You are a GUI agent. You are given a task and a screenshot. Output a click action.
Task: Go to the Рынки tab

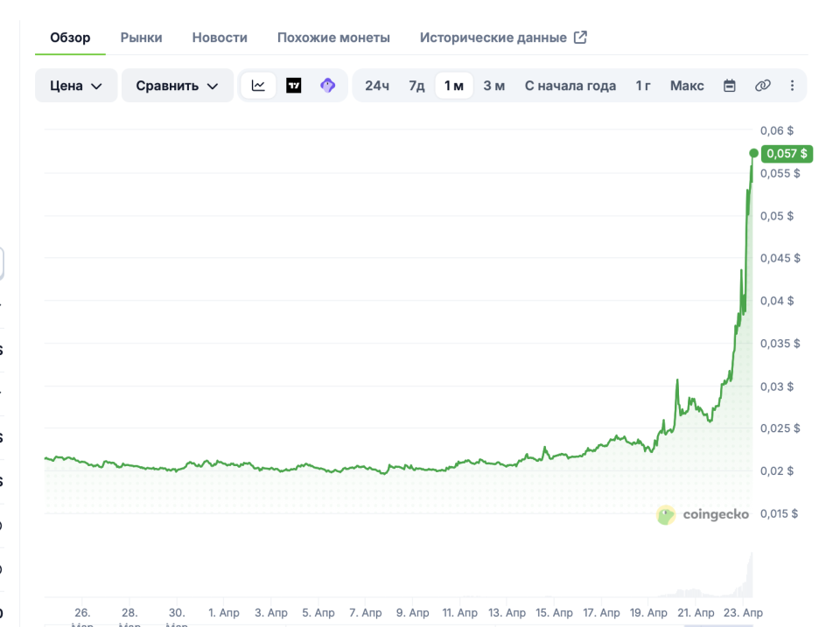point(141,38)
